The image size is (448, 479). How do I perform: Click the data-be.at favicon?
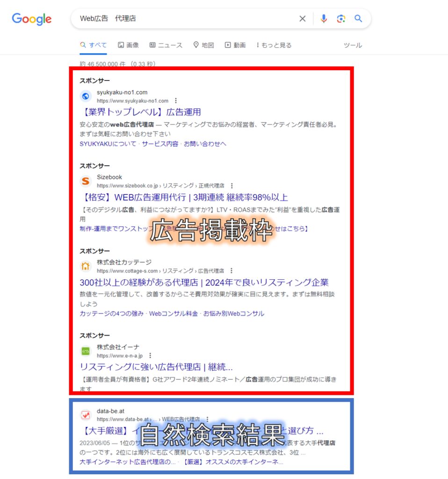86,415
